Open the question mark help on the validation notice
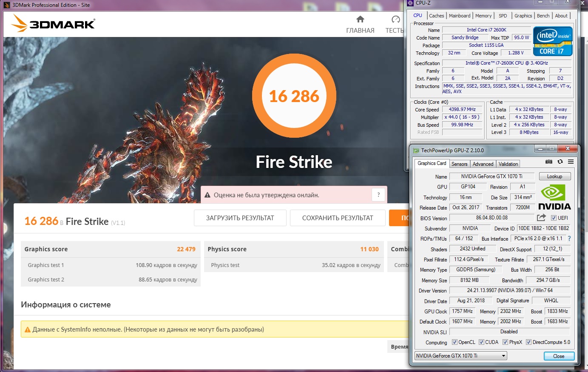 [x=378, y=195]
